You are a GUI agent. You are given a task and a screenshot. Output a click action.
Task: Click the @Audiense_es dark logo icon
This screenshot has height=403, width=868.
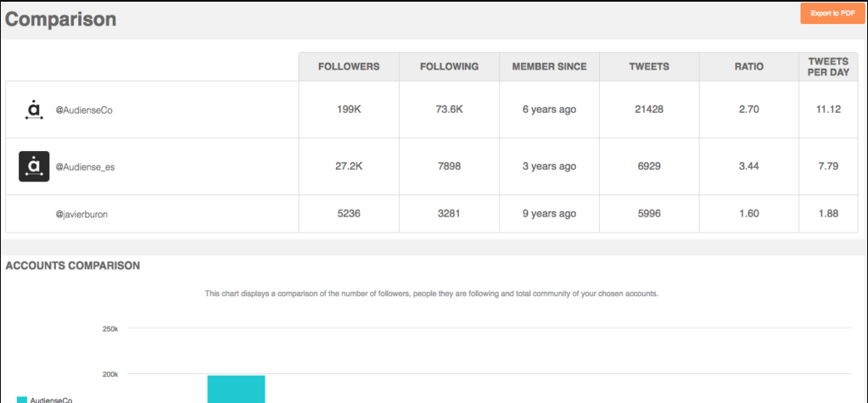pyautogui.click(x=34, y=166)
